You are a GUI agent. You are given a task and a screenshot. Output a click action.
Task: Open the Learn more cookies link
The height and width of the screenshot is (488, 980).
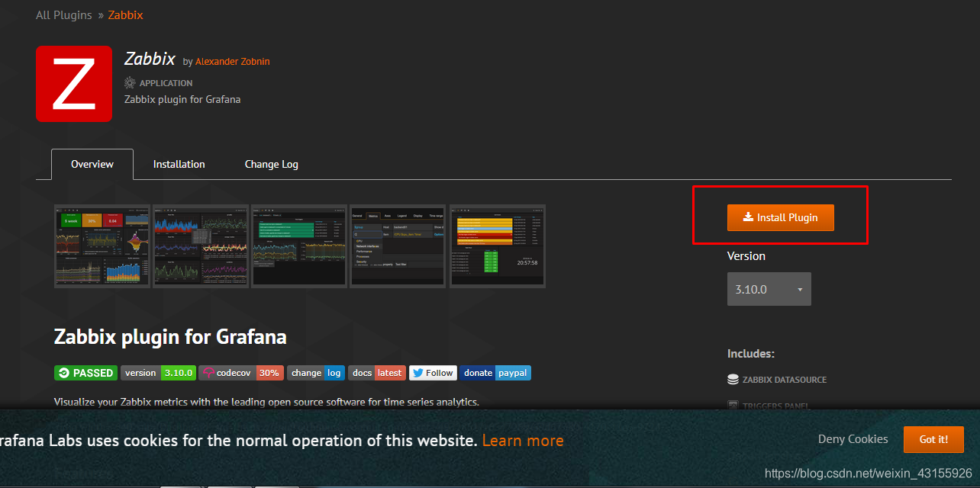pos(523,441)
